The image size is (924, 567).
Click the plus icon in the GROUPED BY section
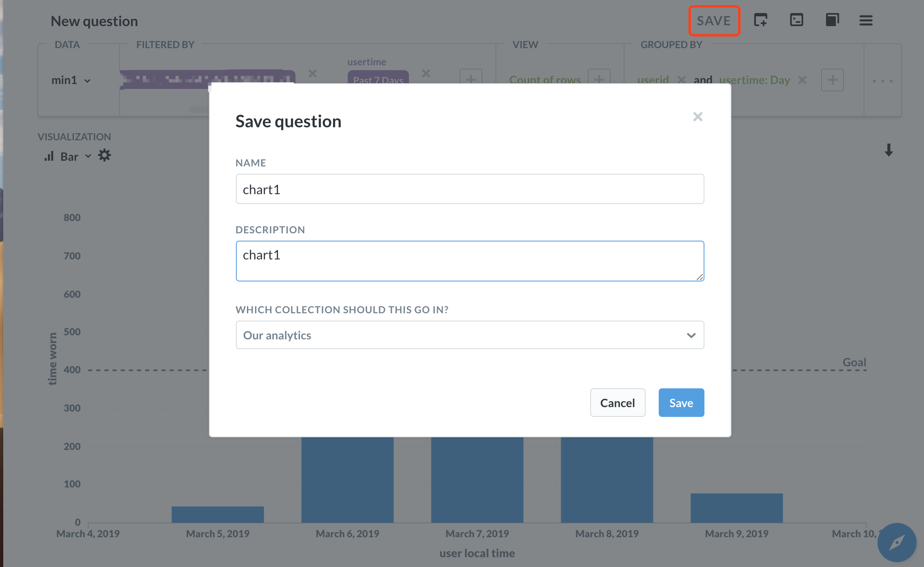pyautogui.click(x=833, y=80)
